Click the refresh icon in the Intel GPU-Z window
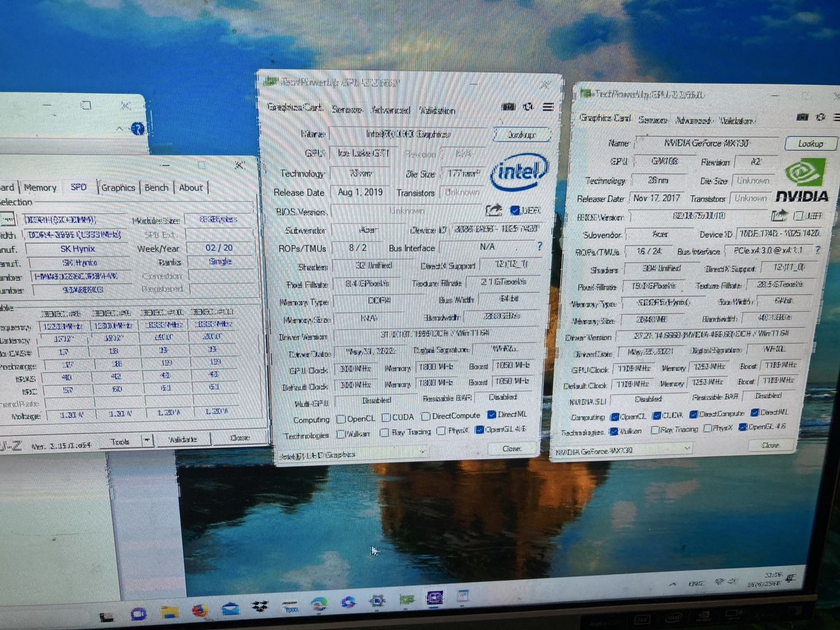Viewport: 840px width, 630px height. pos(528,107)
